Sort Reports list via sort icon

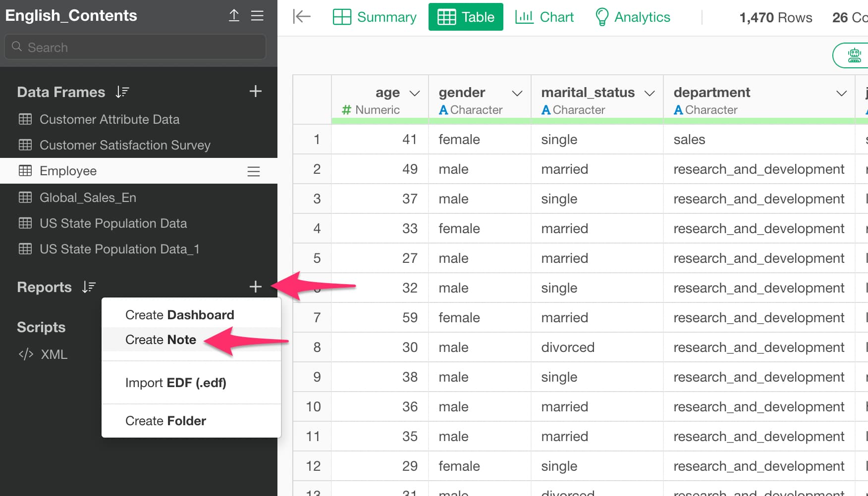tap(89, 287)
